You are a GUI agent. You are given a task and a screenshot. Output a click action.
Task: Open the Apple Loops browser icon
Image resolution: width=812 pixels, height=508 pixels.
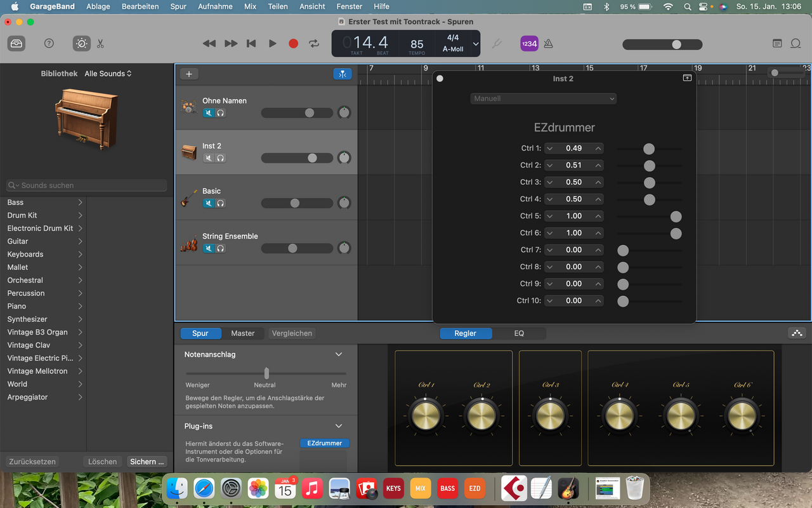[x=796, y=43]
